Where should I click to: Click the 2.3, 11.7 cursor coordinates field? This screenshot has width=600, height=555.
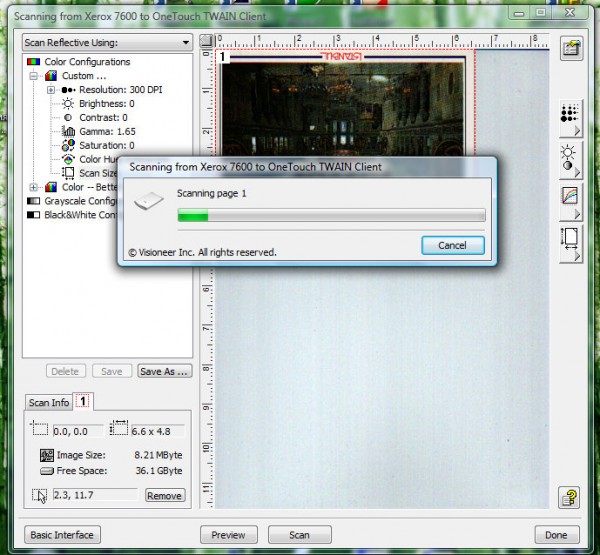click(94, 495)
